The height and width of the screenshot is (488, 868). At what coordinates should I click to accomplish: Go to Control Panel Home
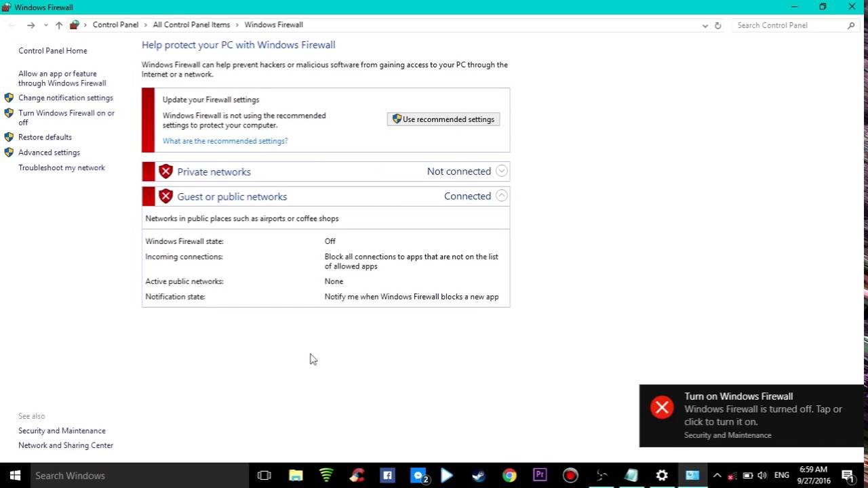point(53,51)
